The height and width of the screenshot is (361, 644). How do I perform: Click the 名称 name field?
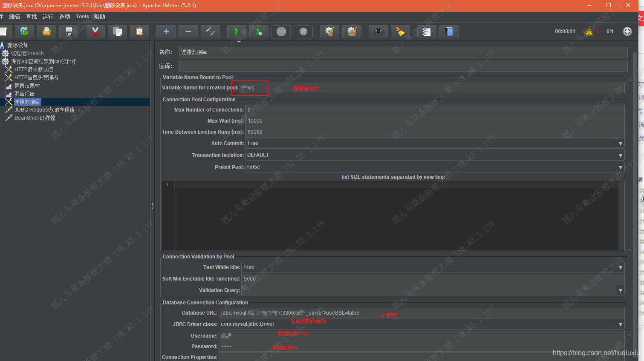point(403,52)
